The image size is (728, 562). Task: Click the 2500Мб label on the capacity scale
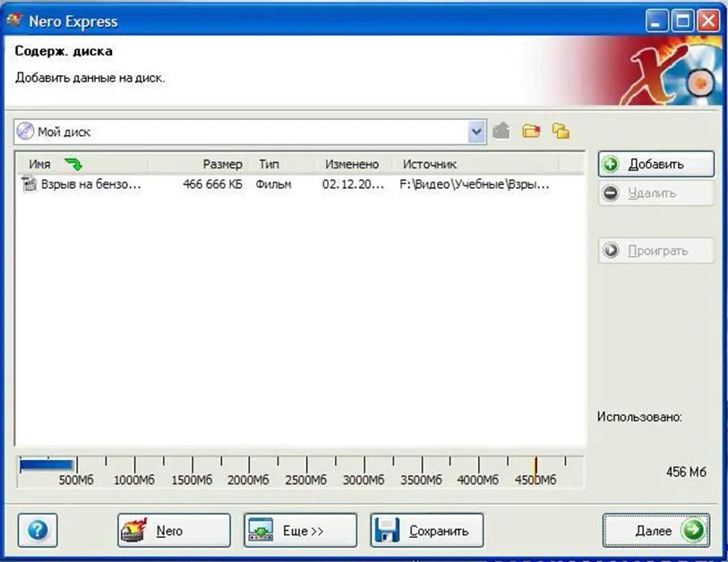305,480
